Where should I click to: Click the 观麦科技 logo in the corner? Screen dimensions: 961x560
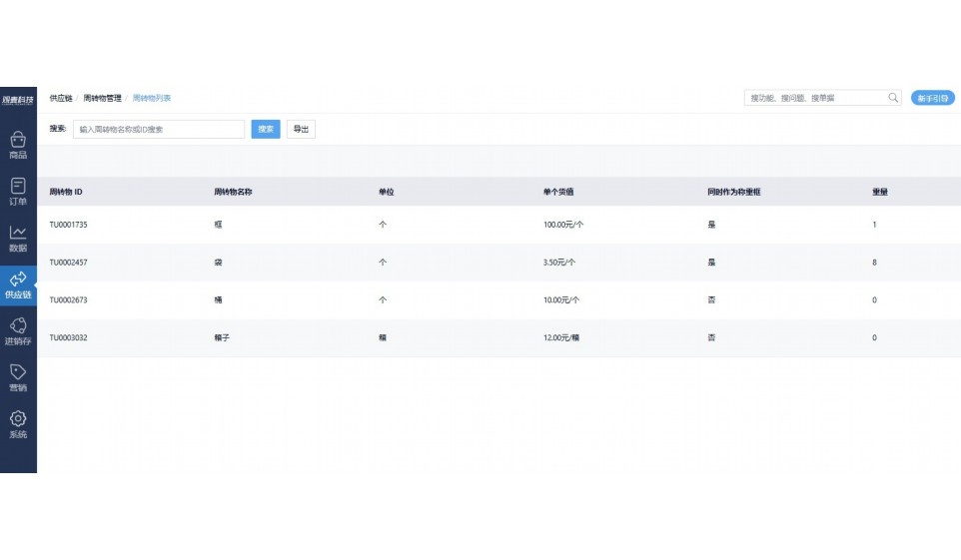coord(18,99)
